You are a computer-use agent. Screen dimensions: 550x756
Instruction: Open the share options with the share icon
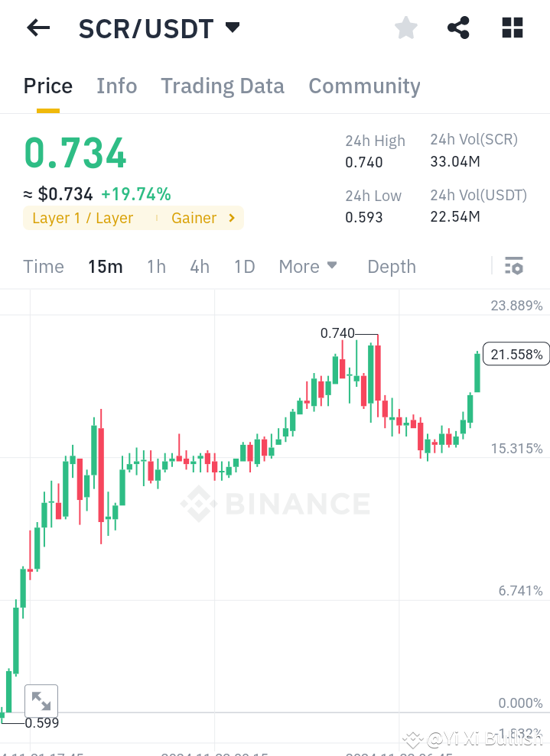coord(457,28)
